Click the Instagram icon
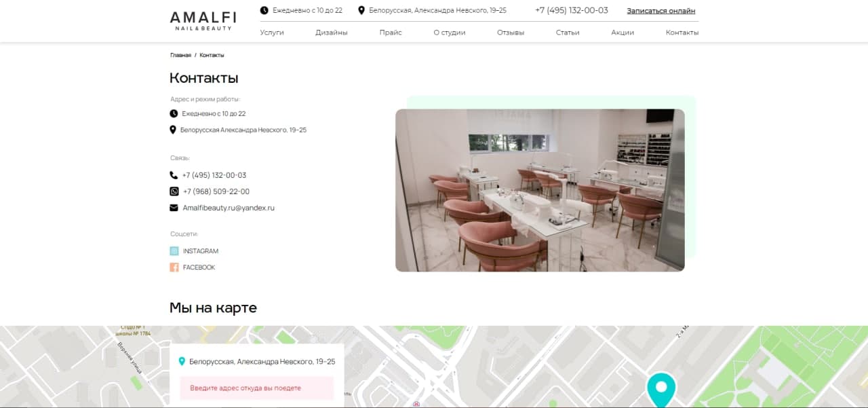Viewport: 868px width, 408px height. [174, 251]
